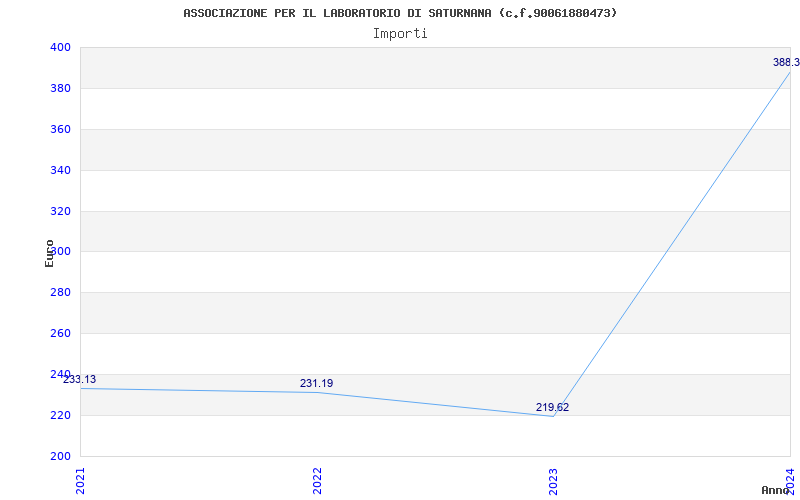Click the 320 y-axis tick label
This screenshot has width=800, height=500.
click(60, 211)
